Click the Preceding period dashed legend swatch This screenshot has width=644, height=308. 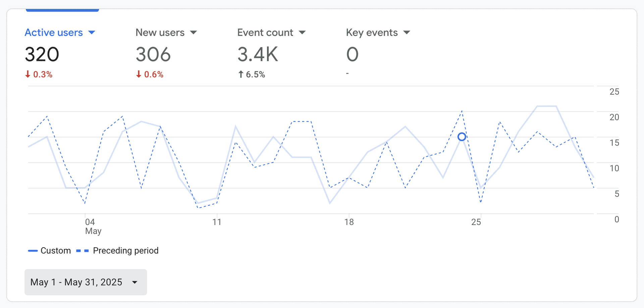point(83,251)
